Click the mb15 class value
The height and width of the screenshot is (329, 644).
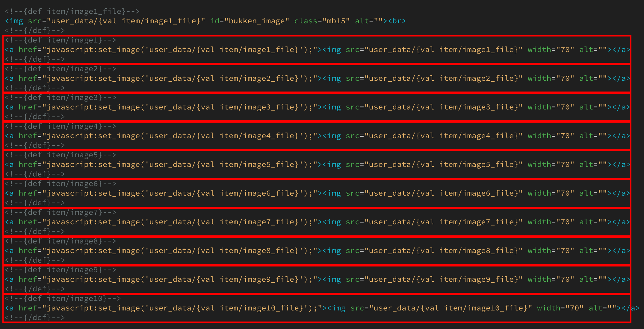(336, 21)
